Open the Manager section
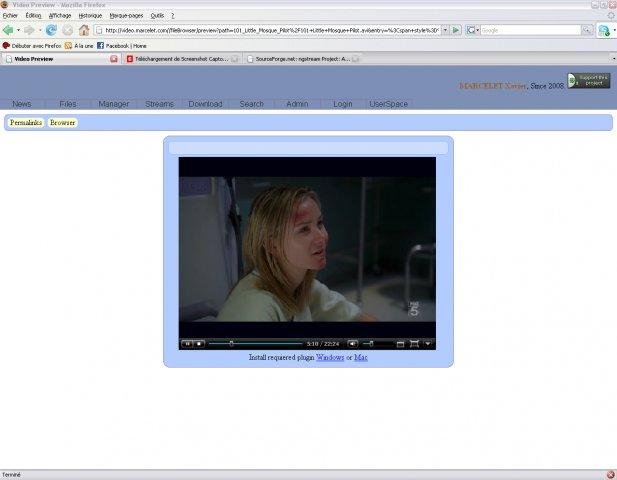 tap(114, 104)
